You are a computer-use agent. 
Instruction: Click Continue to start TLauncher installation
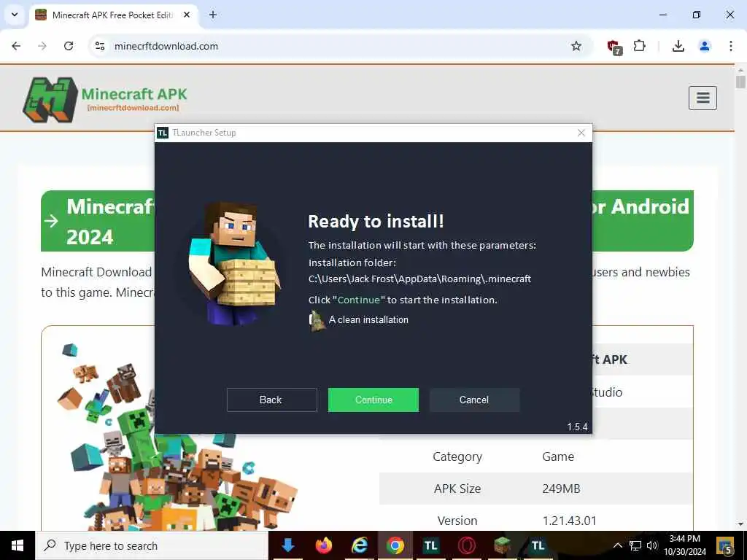pos(373,400)
